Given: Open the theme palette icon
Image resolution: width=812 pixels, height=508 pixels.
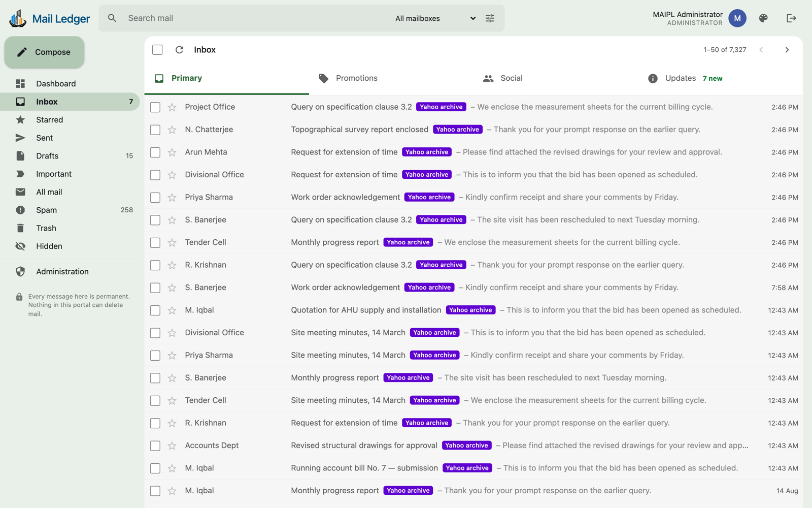Looking at the screenshot, I should pyautogui.click(x=763, y=18).
